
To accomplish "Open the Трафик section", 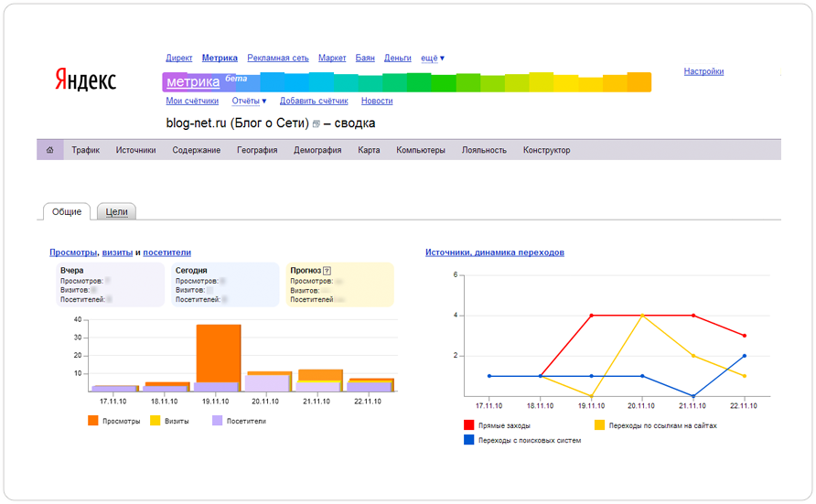I will [x=85, y=150].
